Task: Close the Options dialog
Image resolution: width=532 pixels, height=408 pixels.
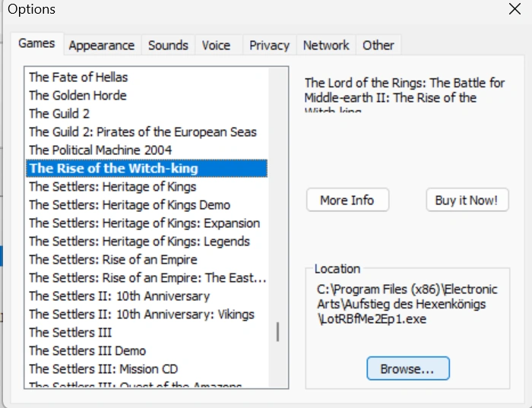Action: [x=515, y=10]
